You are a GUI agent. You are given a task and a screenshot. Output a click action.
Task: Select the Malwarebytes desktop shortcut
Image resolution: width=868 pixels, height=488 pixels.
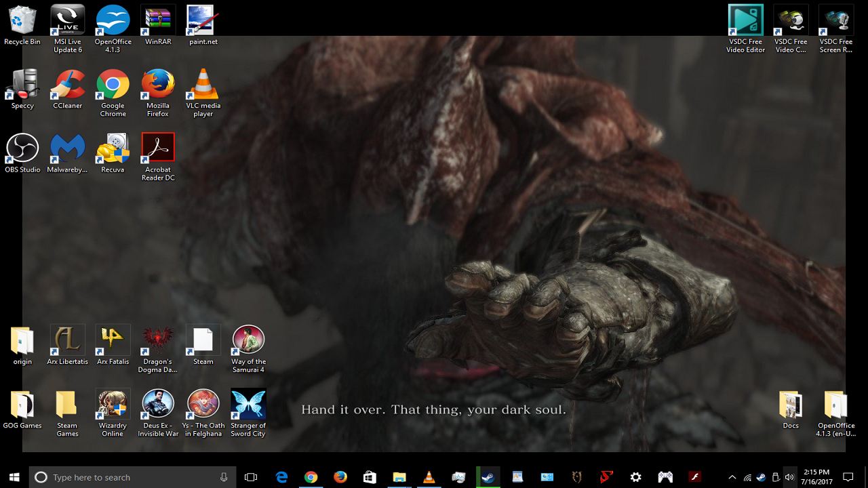(68, 153)
